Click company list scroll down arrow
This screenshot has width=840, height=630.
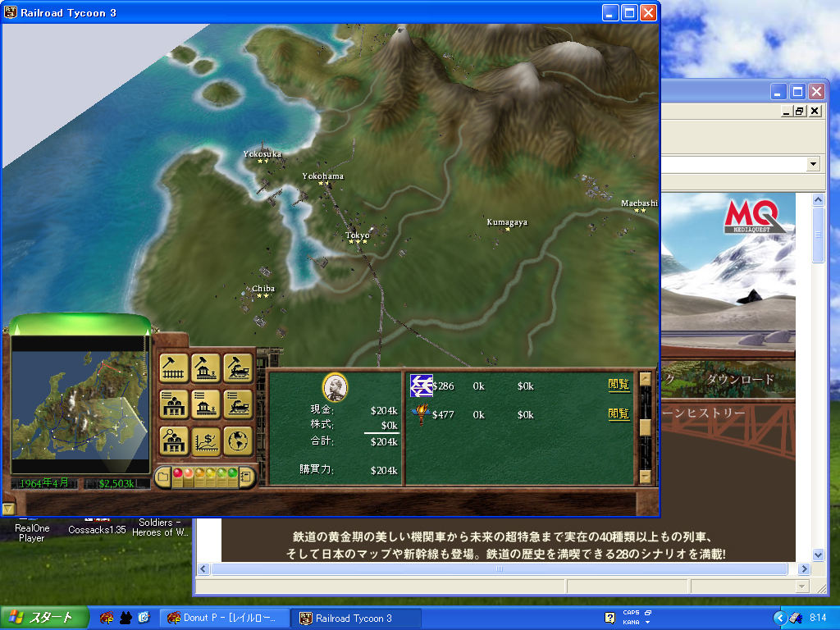coord(646,477)
